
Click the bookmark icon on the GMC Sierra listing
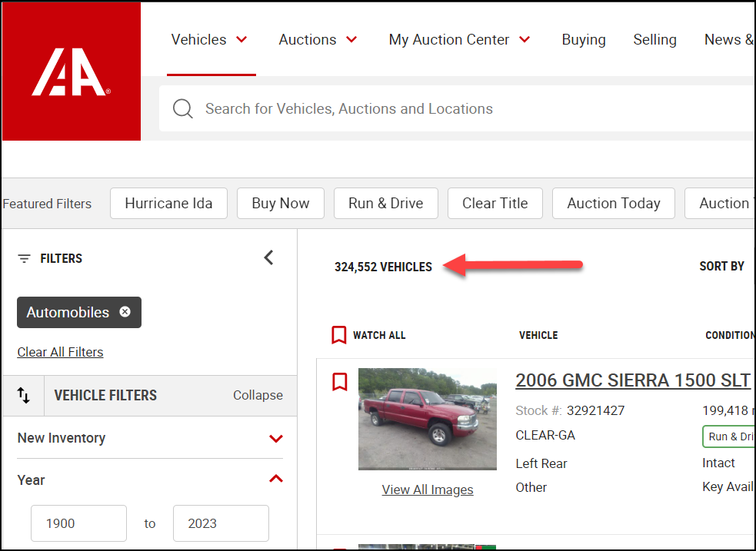(x=339, y=381)
